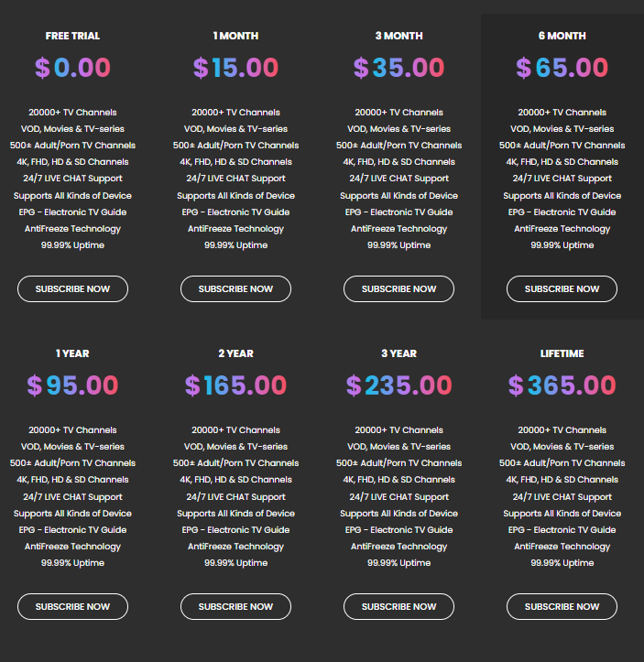This screenshot has height=662, width=644.
Task: Click the LIFETIME plan heading
Action: pyautogui.click(x=562, y=353)
